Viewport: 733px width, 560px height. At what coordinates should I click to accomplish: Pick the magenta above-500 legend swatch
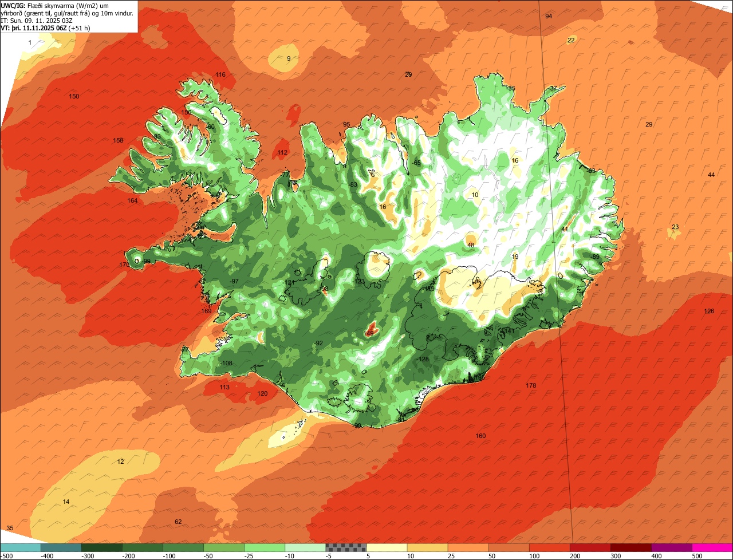(x=712, y=547)
